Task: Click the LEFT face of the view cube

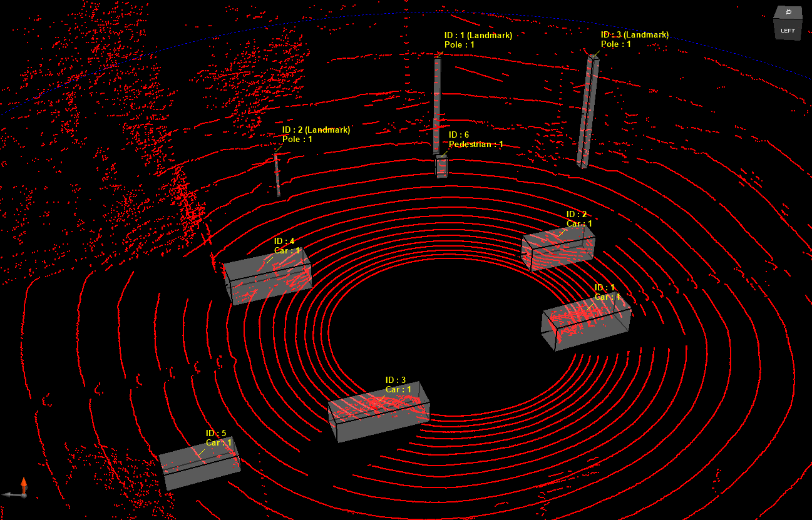Action: (787, 29)
